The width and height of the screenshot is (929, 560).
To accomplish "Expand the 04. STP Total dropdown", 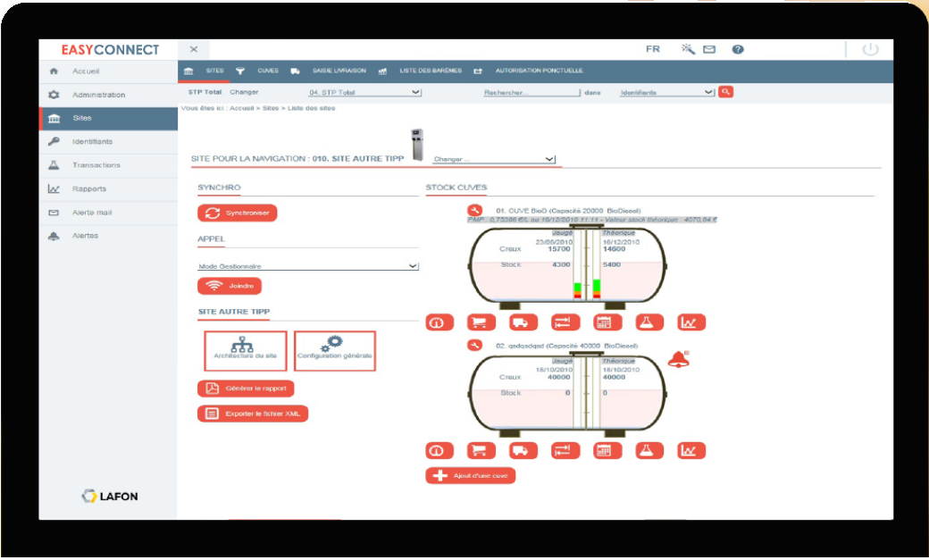I will (364, 93).
